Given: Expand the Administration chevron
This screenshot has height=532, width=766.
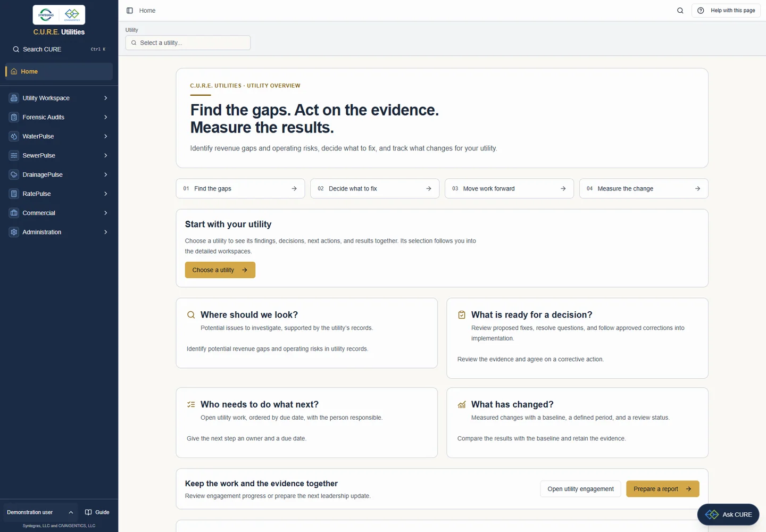Looking at the screenshot, I should 106,232.
